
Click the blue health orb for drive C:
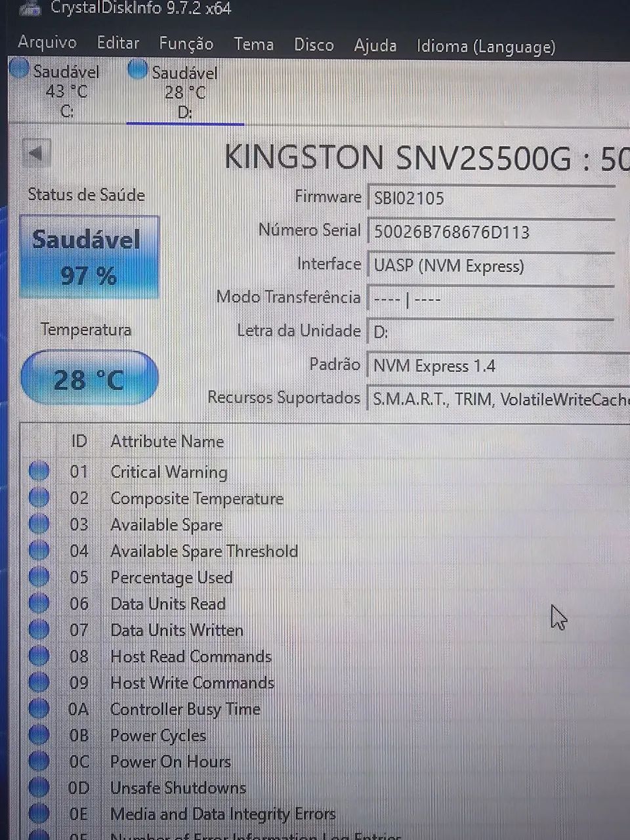click(20, 68)
